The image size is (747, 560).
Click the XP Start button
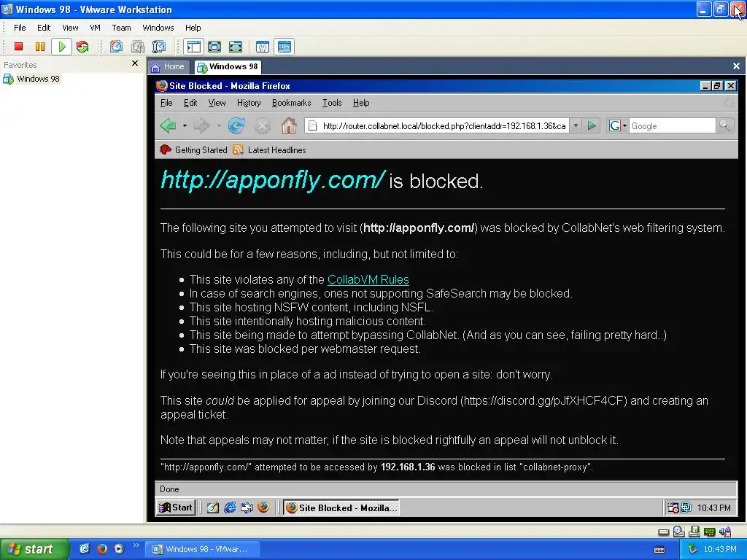(x=34, y=549)
